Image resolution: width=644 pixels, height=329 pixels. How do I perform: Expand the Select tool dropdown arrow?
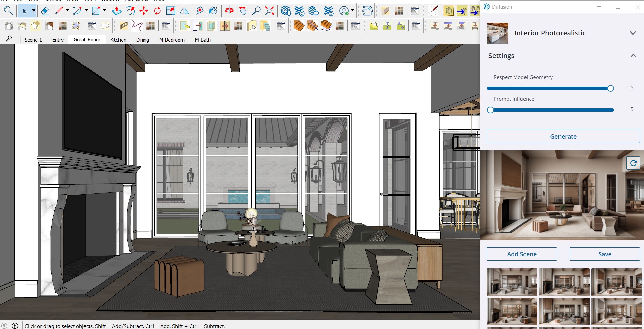coord(34,11)
